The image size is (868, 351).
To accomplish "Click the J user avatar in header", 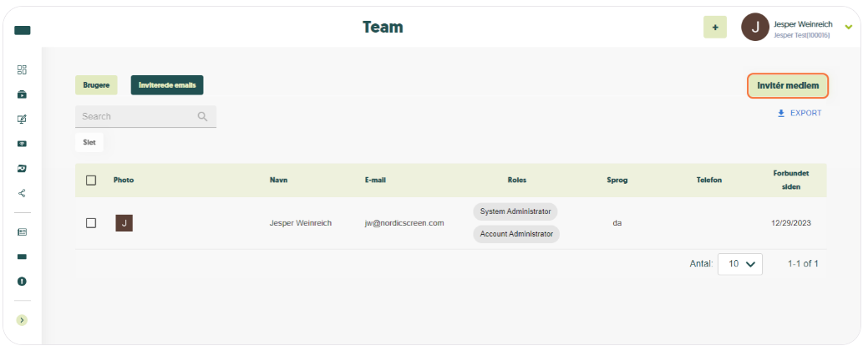I will [755, 27].
